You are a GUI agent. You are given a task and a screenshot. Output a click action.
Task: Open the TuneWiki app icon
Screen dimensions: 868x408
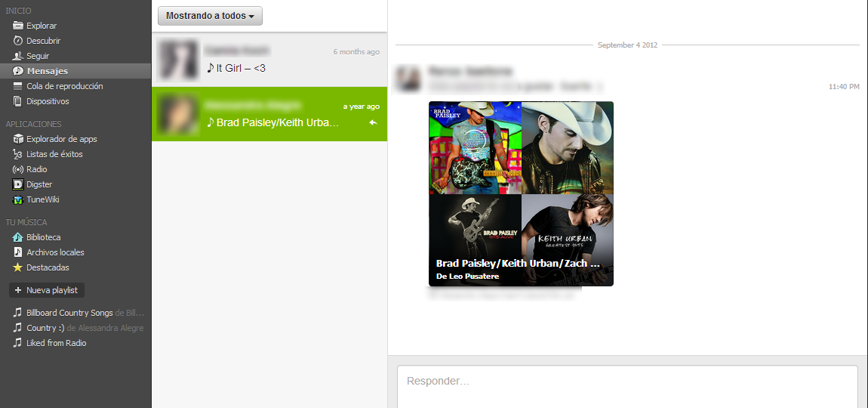click(18, 199)
